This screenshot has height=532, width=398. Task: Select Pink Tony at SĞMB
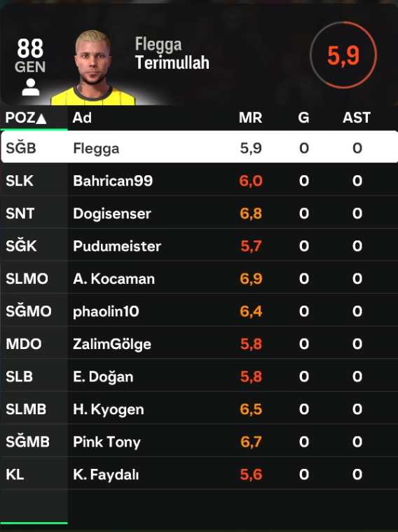pyautogui.click(x=200, y=441)
